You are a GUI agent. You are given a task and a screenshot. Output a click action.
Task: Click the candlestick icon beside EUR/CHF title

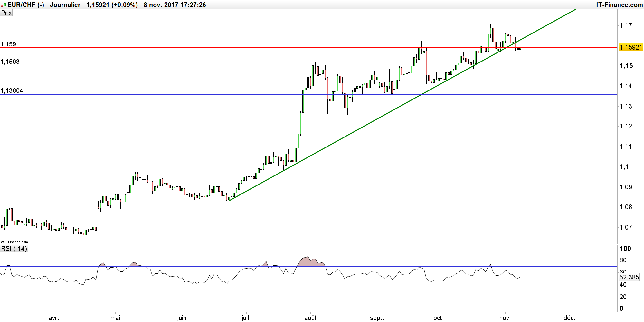click(3, 5)
